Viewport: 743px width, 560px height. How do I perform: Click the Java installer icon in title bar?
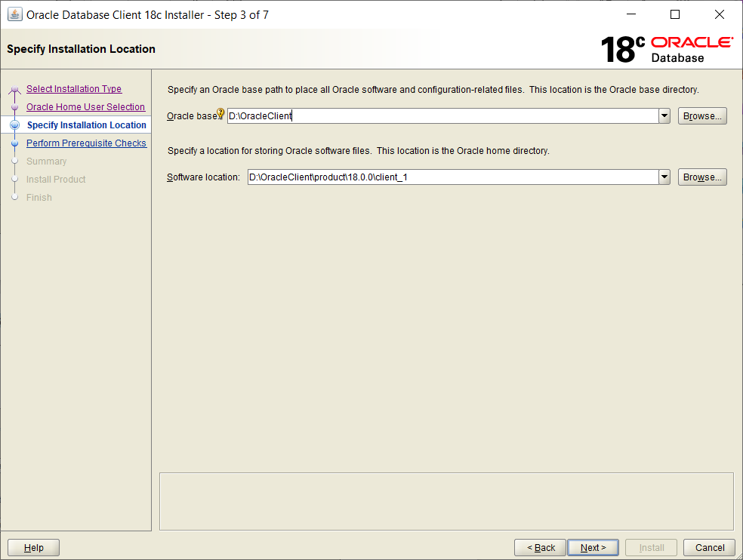(14, 14)
